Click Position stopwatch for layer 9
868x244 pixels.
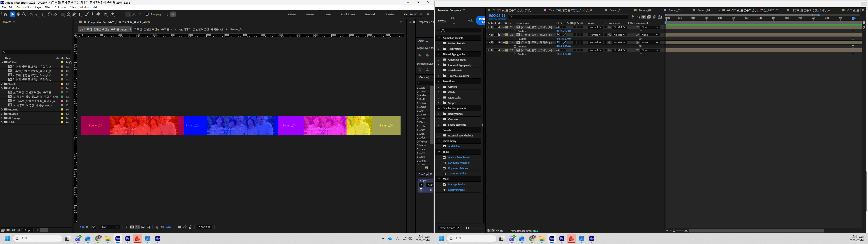point(515,31)
